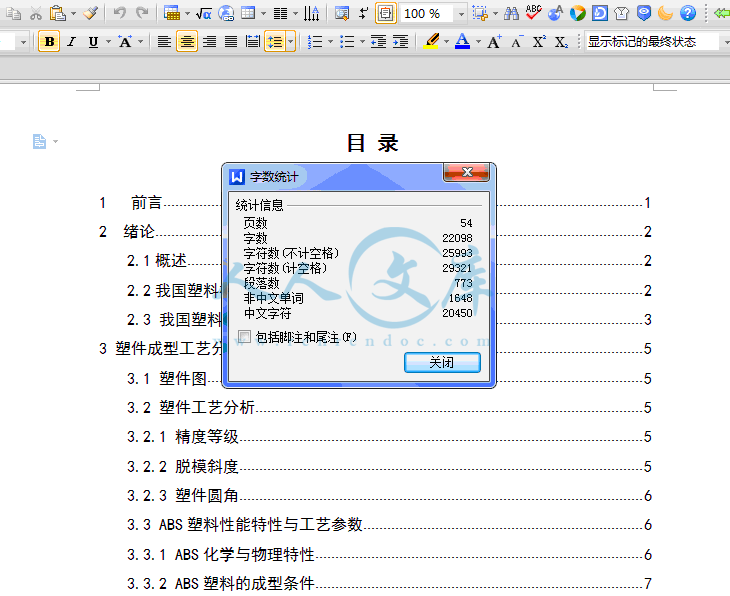Screen dimensions: 730x596
Task: Click the 关闭 button in dialog
Action: tap(442, 362)
